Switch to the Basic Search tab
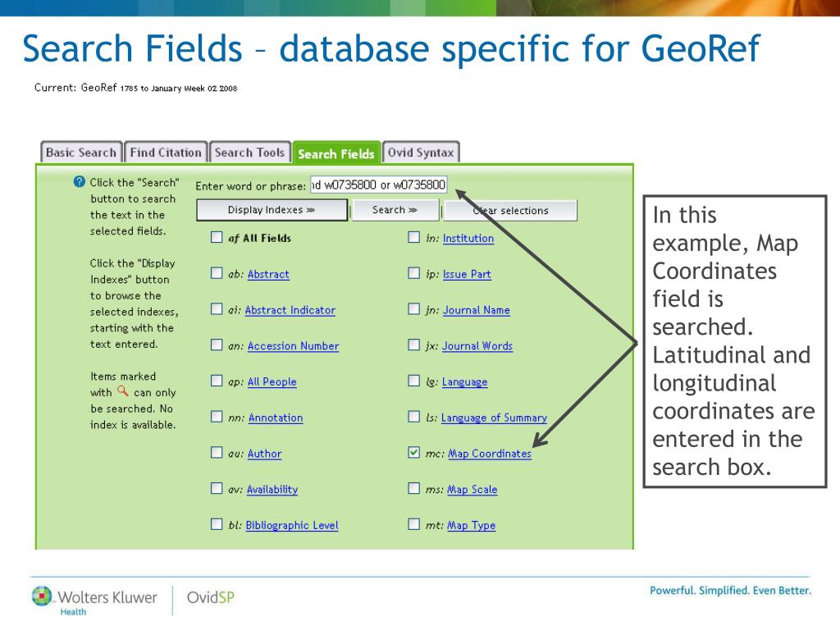Image resolution: width=840 pixels, height=630 pixels. click(x=81, y=152)
